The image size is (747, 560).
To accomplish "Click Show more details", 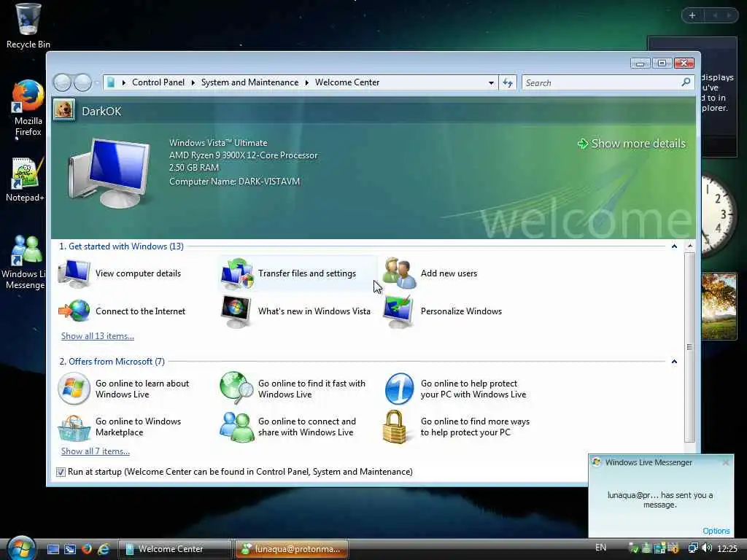I will [632, 144].
